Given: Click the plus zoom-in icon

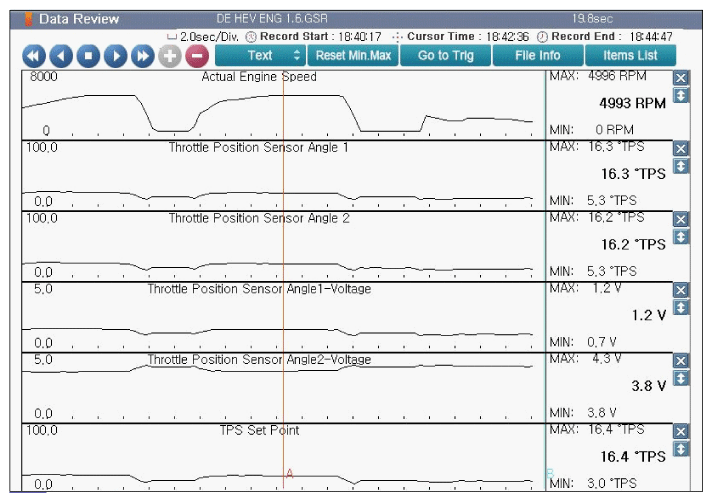Looking at the screenshot, I should (x=170, y=56).
